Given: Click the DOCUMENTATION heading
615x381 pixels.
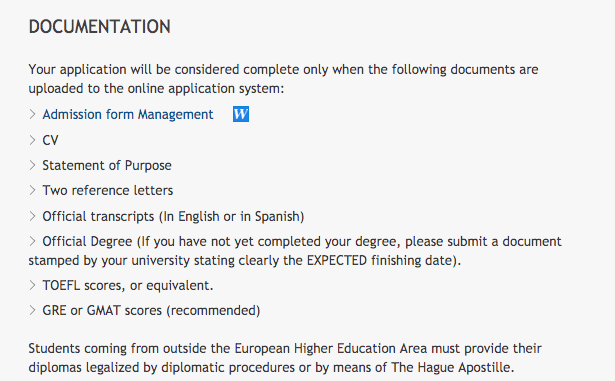Looking at the screenshot, I should (100, 27).
